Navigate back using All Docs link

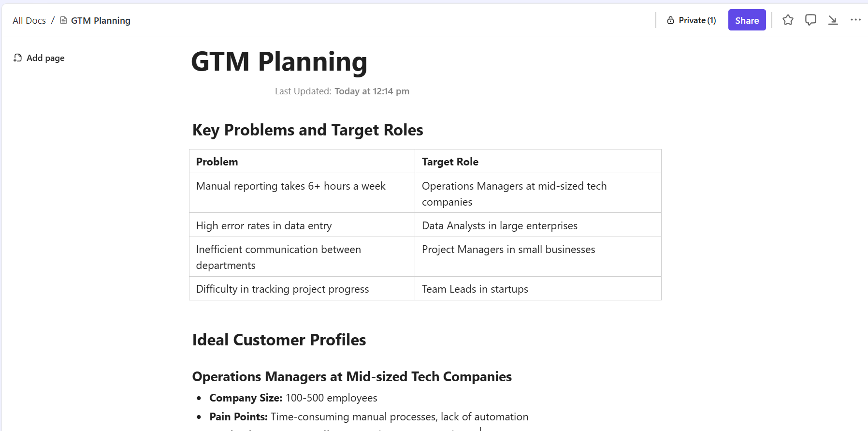(x=29, y=20)
